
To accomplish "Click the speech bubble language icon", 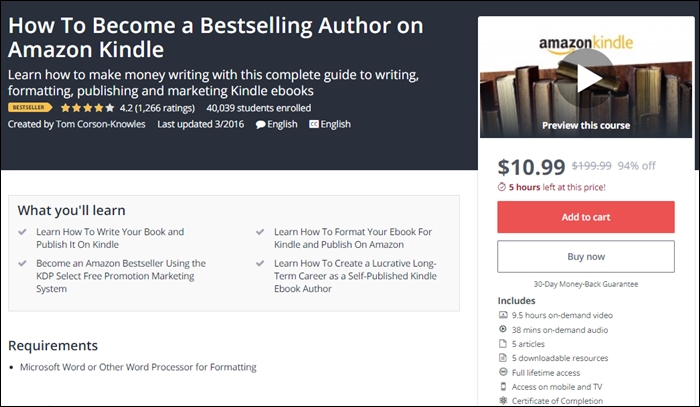I will [260, 125].
